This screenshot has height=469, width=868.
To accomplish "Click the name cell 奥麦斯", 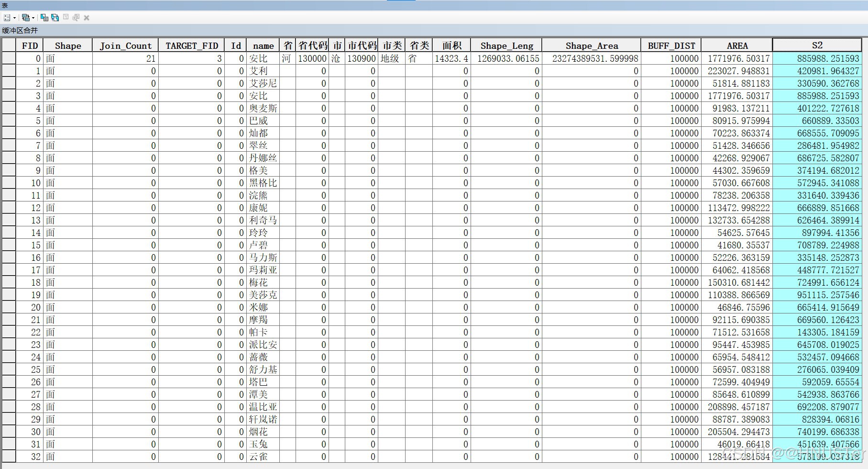I will click(263, 108).
